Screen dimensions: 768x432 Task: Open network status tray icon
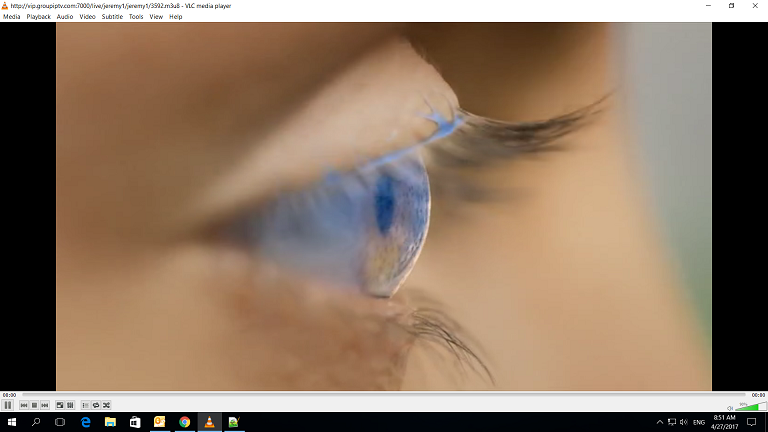(672, 422)
